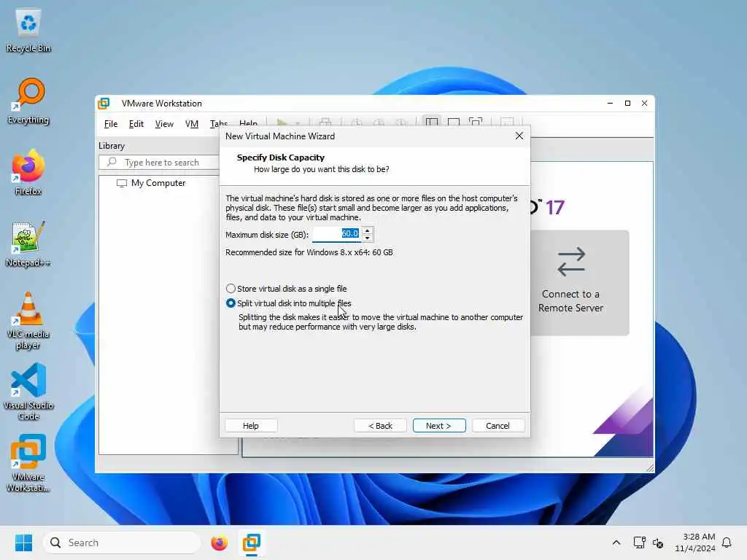747x560 pixels.
Task: Cancel the New Virtual Machine Wizard
Action: [498, 426]
